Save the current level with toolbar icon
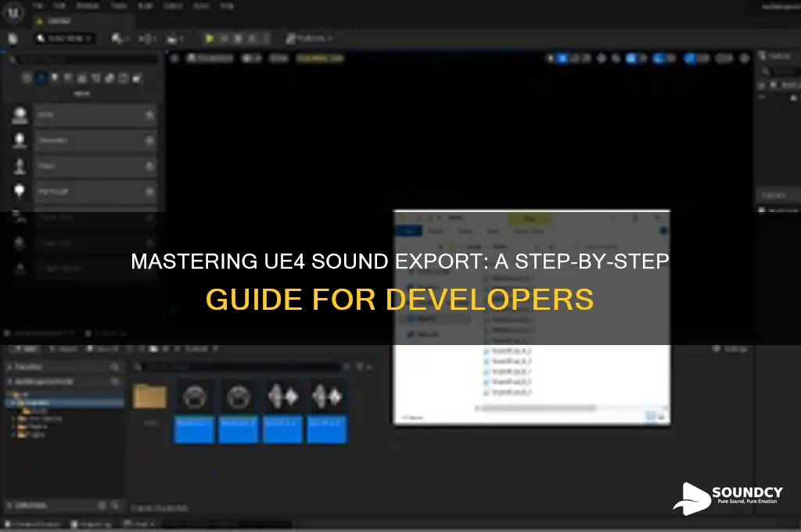 click(x=13, y=38)
